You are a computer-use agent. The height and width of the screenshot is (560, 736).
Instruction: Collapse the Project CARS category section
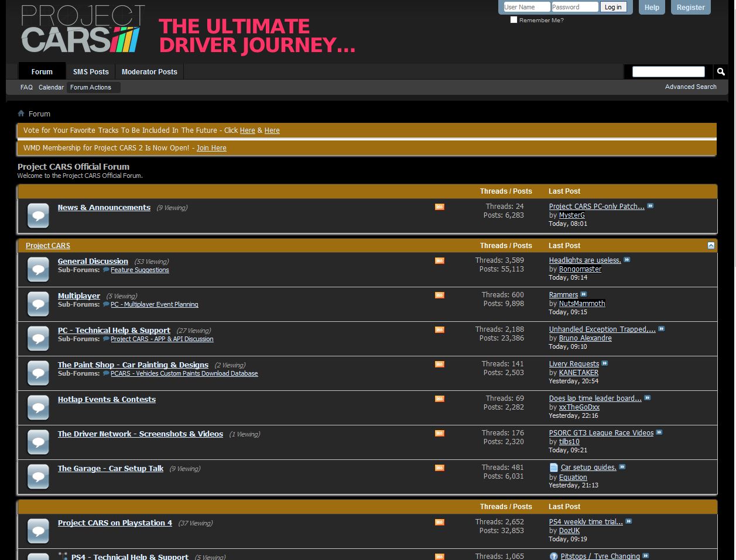tap(711, 246)
